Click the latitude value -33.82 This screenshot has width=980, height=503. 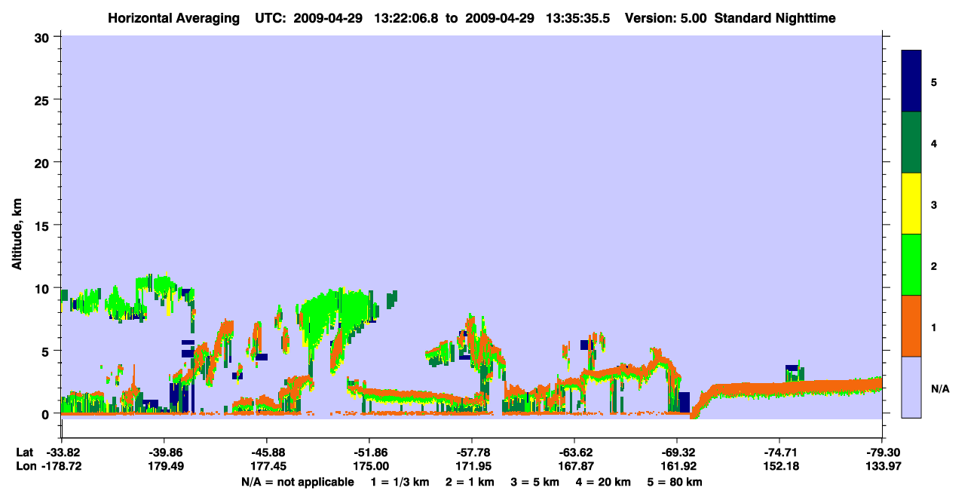pyautogui.click(x=62, y=452)
